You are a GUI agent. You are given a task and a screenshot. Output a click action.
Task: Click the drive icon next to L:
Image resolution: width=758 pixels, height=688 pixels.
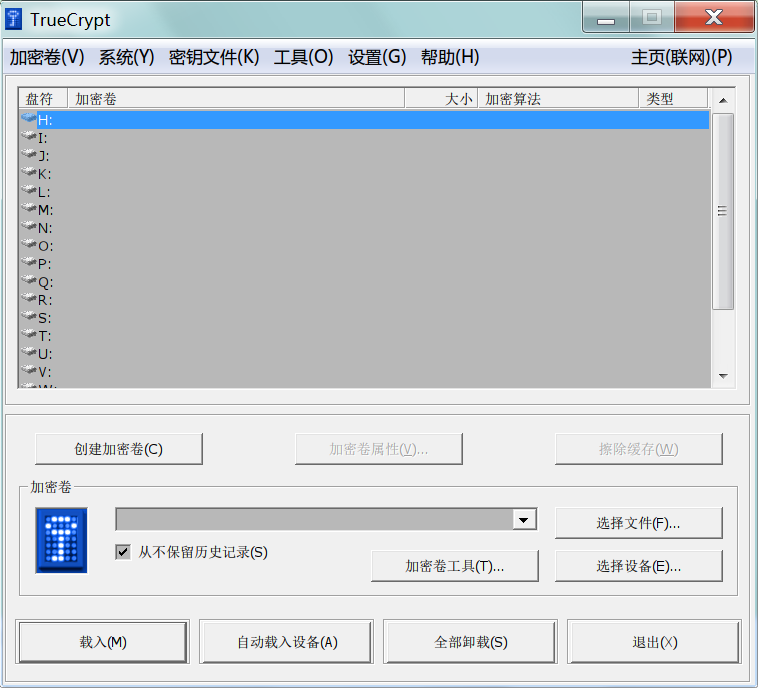pyautogui.click(x=29, y=190)
